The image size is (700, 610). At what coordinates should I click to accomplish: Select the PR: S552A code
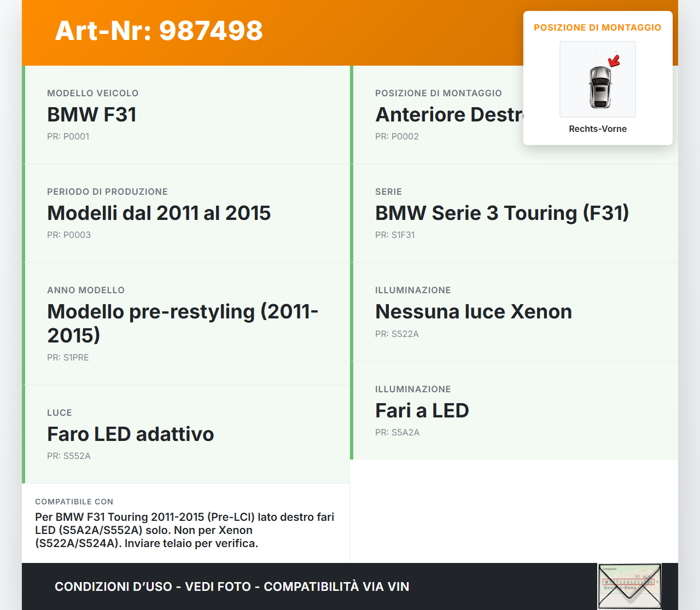pyautogui.click(x=69, y=456)
